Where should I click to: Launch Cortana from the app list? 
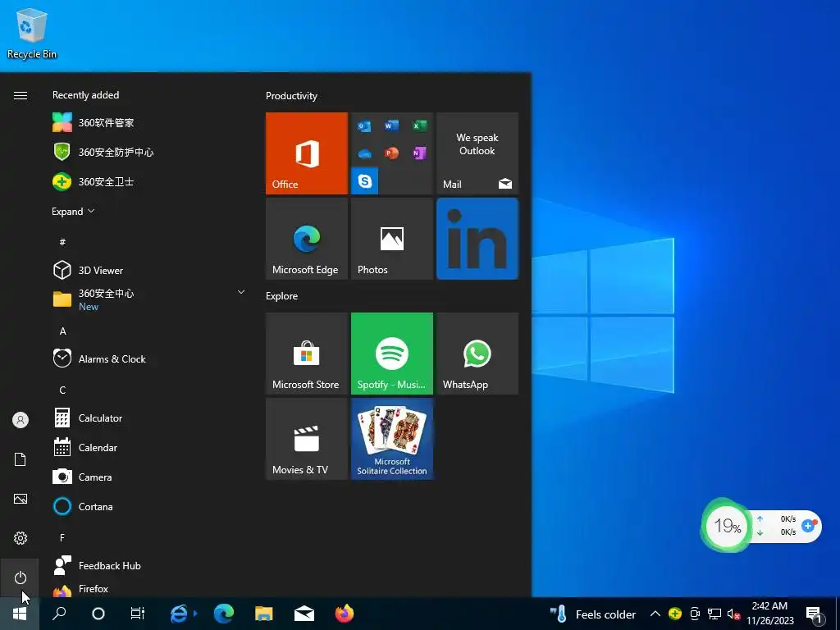coord(149,506)
